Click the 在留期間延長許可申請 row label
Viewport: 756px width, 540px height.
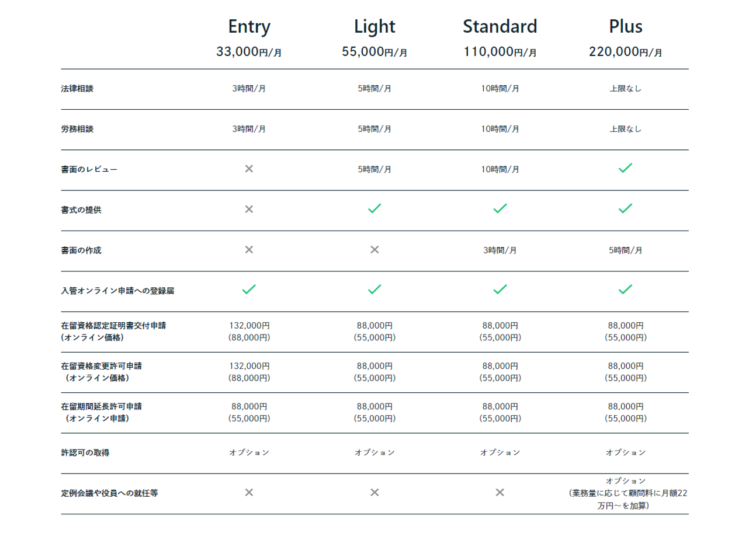point(102,406)
